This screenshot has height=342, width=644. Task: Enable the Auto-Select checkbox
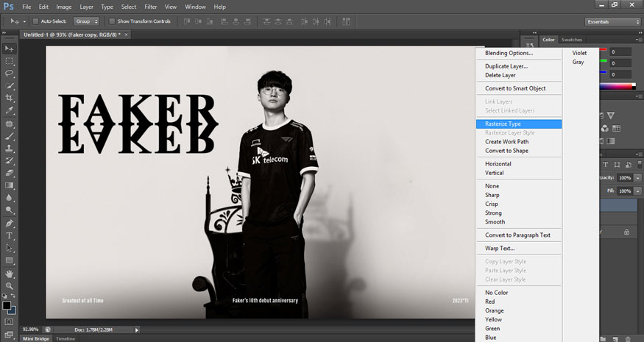35,21
